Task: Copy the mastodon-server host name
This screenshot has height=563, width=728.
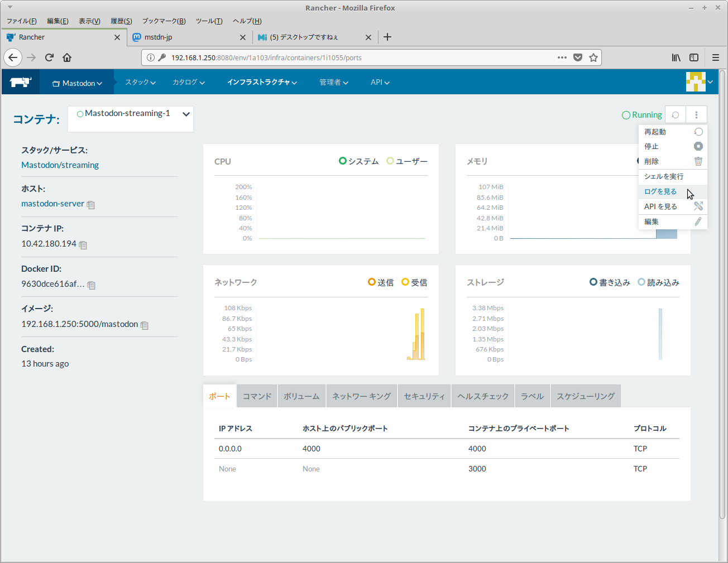Action: (x=91, y=205)
